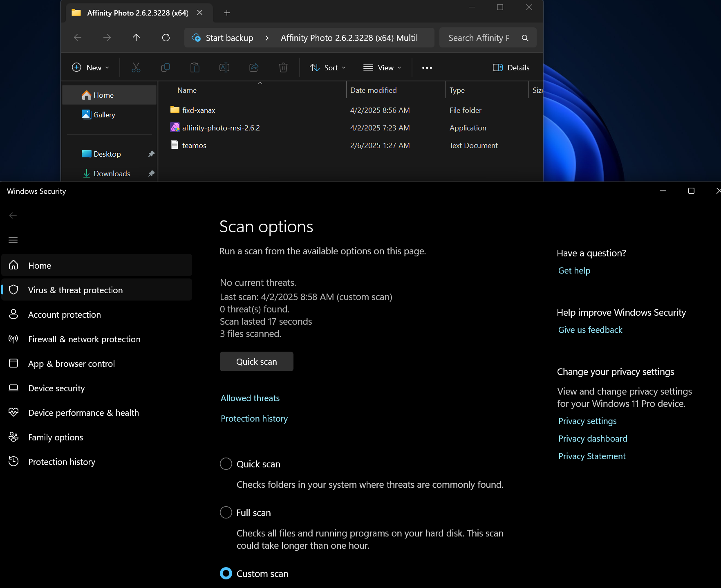The image size is (721, 588).
Task: Select the teamos file name
Action: (x=194, y=146)
